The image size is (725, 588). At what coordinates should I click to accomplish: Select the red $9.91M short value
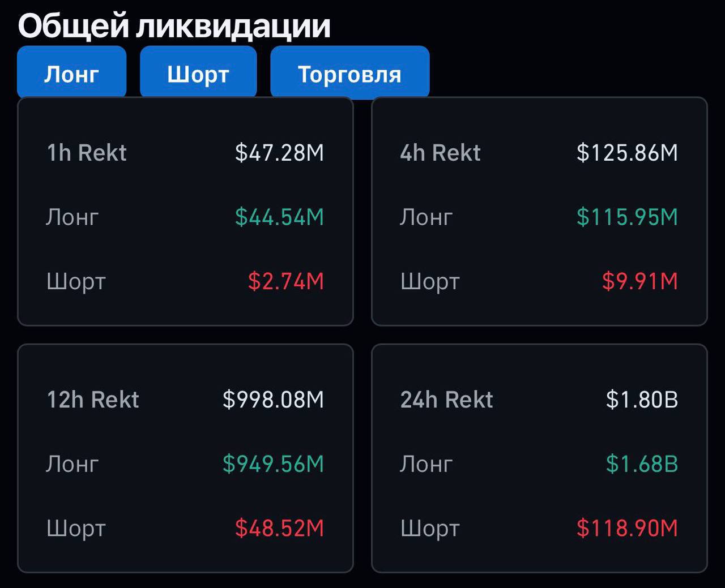(x=641, y=281)
